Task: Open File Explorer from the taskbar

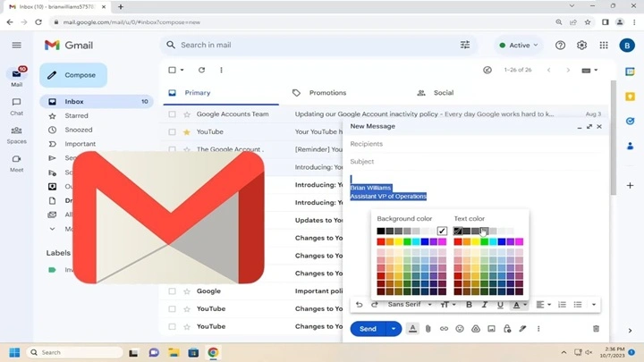Action: (174, 352)
